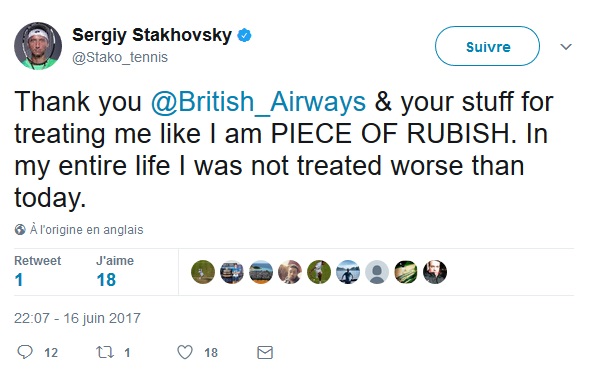Image resolution: width=600 pixels, height=385 pixels.
Task: Click the Sergiy Stakhovsky display name
Action: [152, 35]
